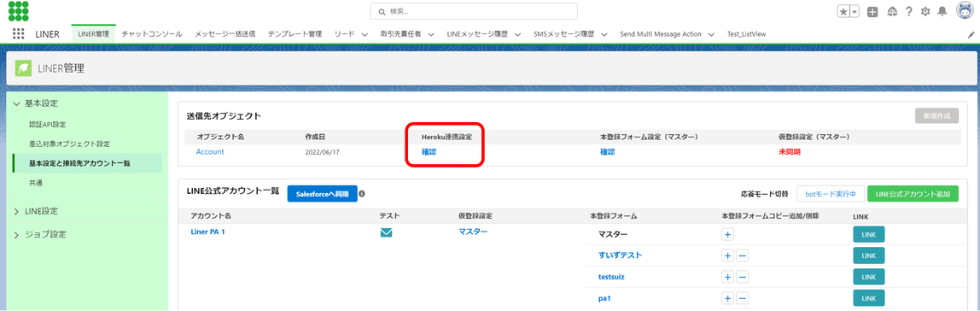Open the Send Multi Message Action tab
This screenshot has width=980, height=311.
pyautogui.click(x=661, y=34)
